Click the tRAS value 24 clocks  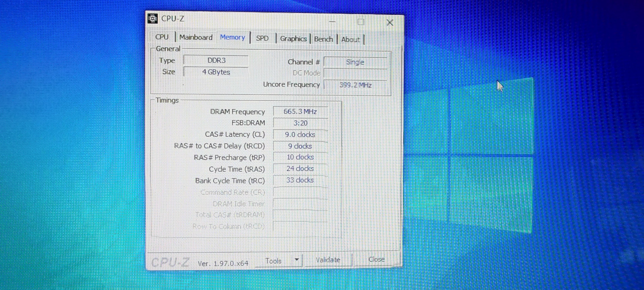pos(300,169)
